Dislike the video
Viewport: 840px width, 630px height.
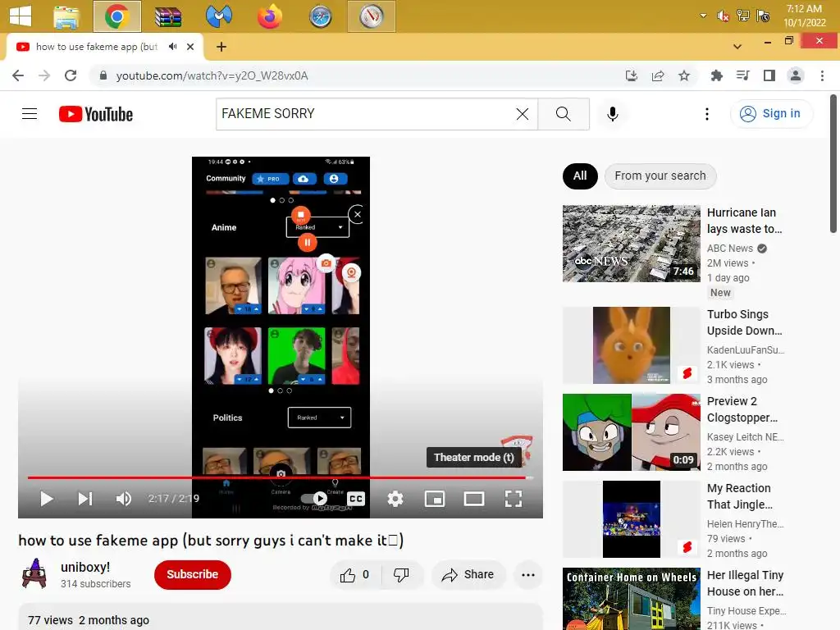coord(401,575)
